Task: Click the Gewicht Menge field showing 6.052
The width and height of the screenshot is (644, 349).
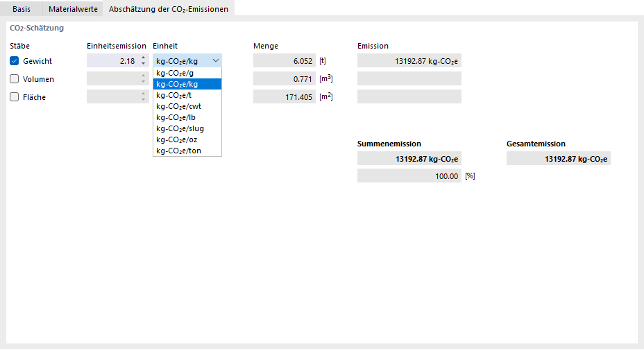Action: [285, 61]
